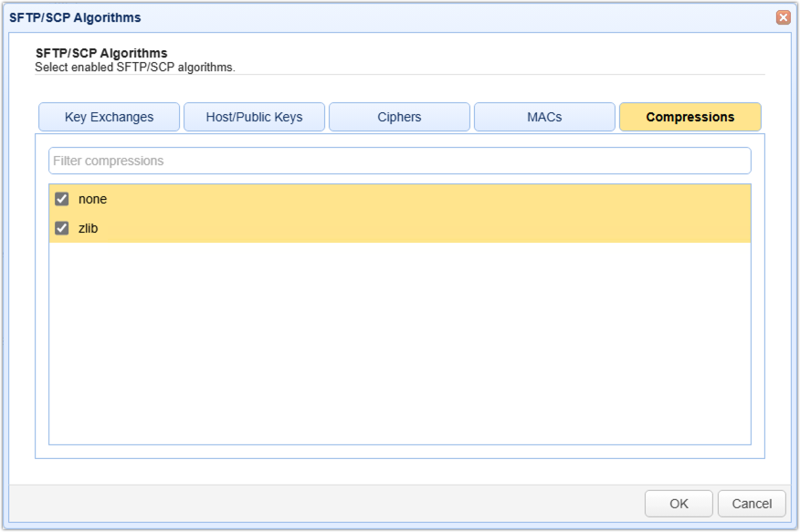Viewport: 800px width, 532px height.
Task: Click the Select enabled SFTP/SCP algorithms description
Action: tap(135, 67)
